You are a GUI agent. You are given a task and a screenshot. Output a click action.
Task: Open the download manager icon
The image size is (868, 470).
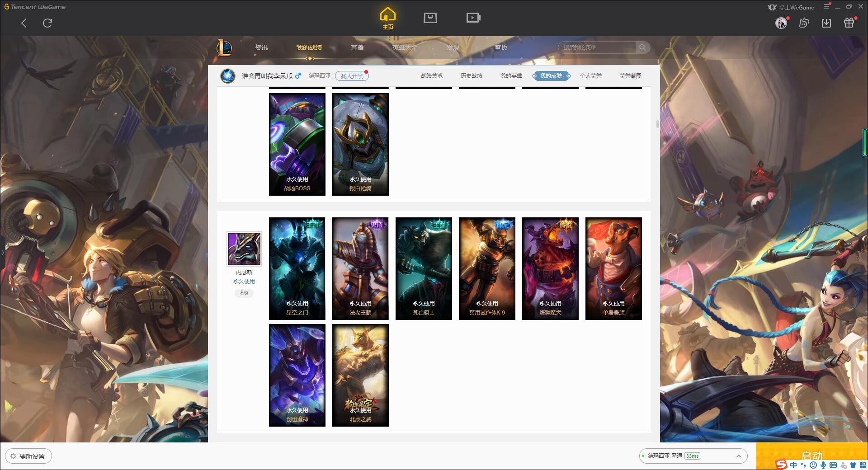826,23
